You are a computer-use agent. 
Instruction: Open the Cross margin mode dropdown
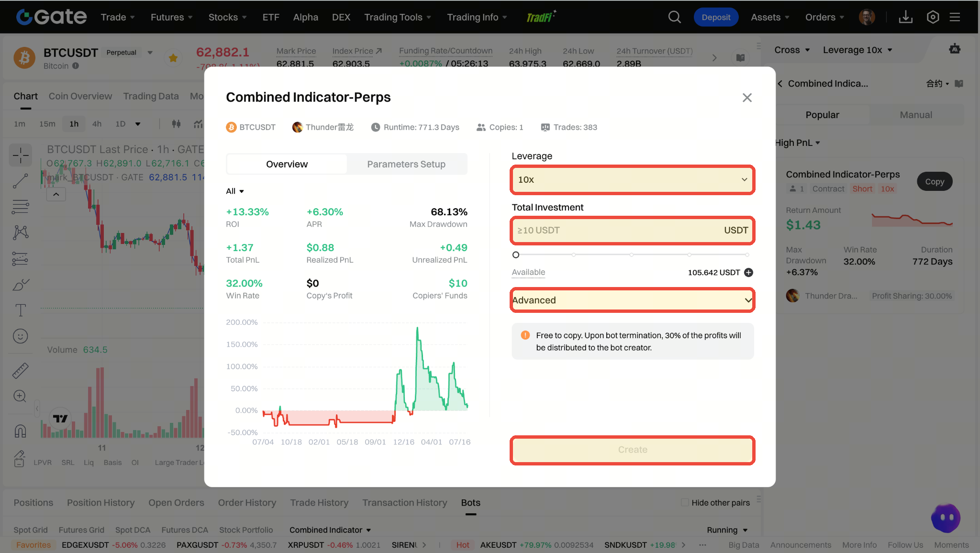792,50
